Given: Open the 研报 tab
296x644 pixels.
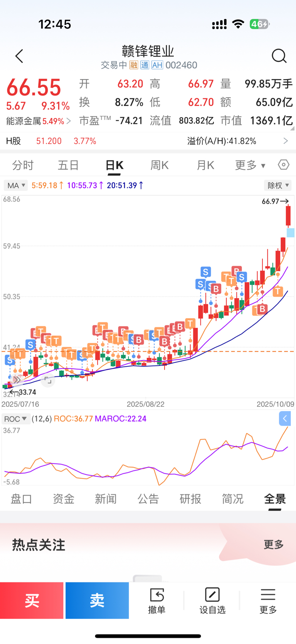Looking at the screenshot, I should pos(190,499).
